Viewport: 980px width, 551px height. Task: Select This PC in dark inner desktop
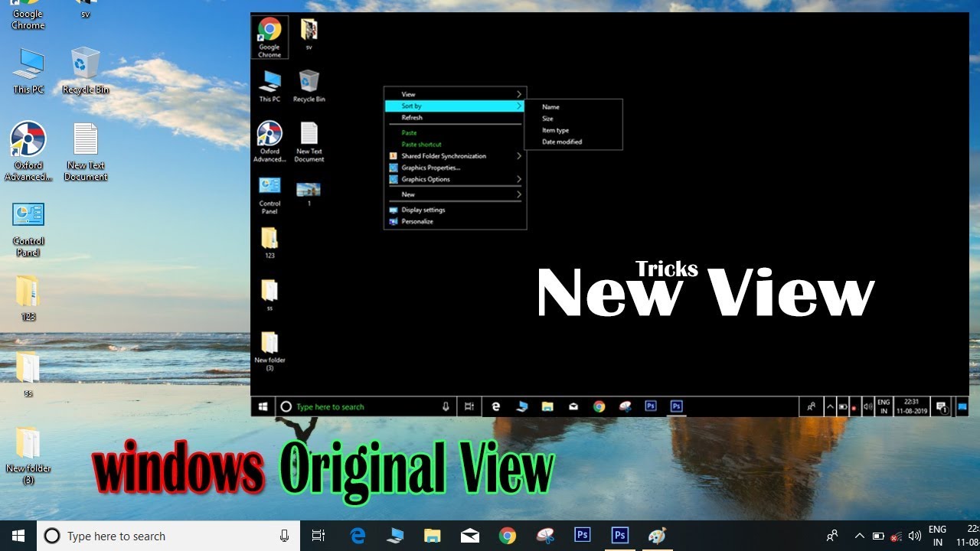tap(269, 86)
